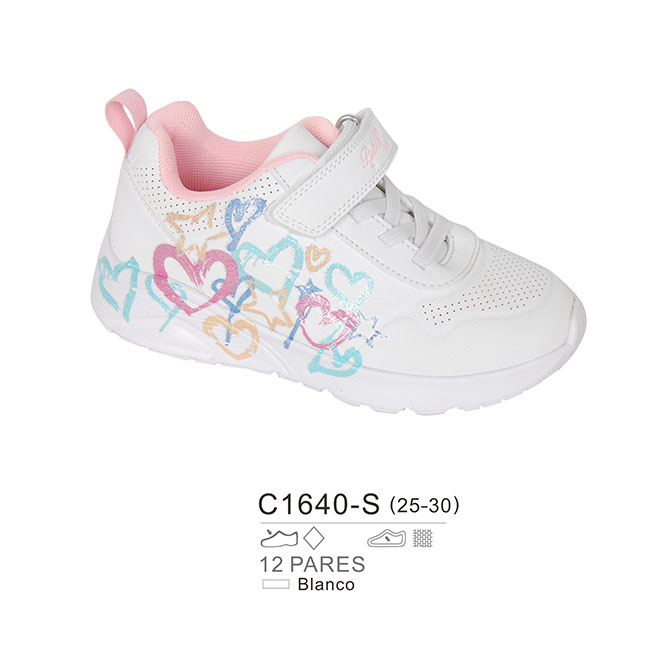The height and width of the screenshot is (648, 648).
Task: Click the small blue outlined star
Action: tap(369, 328)
